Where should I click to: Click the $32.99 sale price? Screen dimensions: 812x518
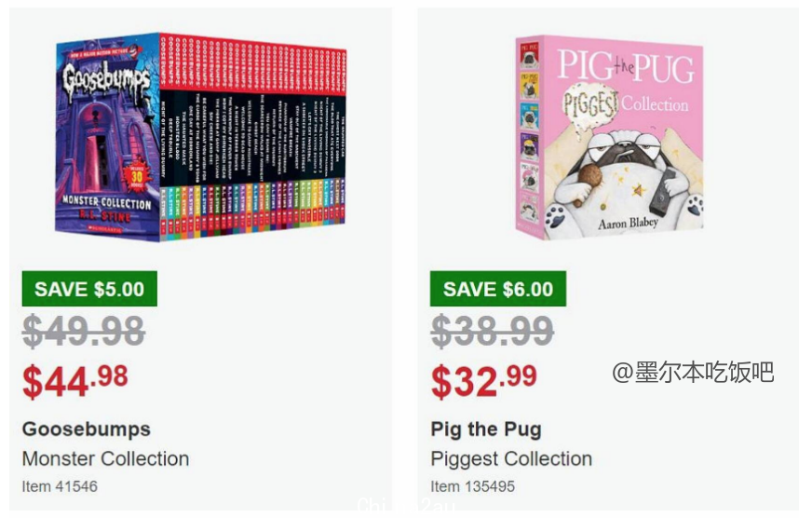point(483,381)
